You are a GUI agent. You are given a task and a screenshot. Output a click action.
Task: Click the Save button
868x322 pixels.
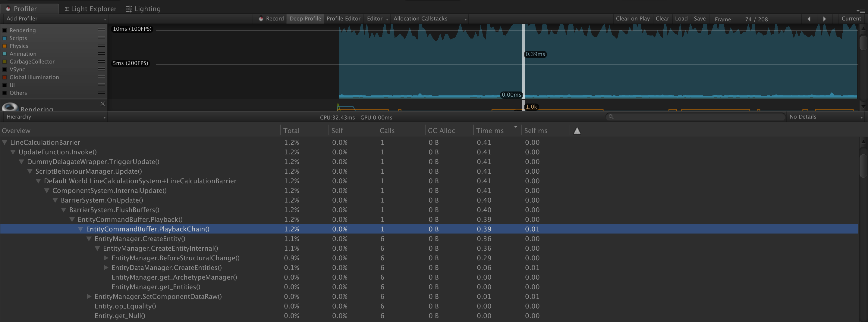(x=700, y=18)
